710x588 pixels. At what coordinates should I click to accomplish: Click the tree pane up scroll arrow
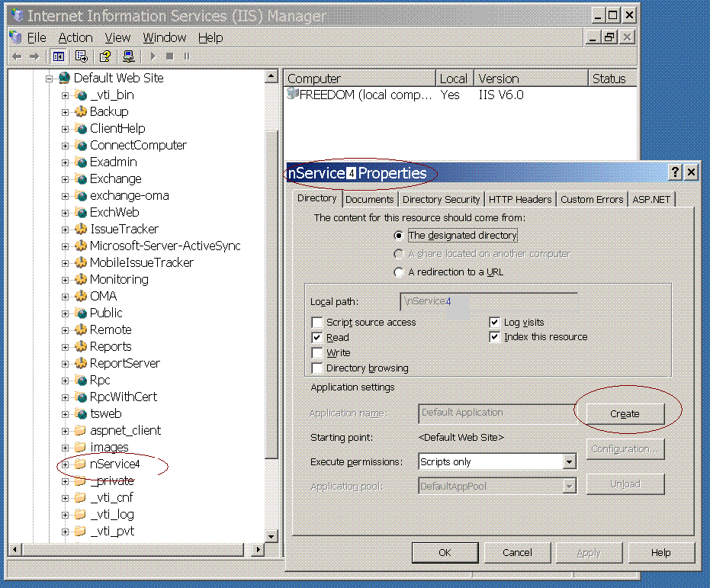pos(271,76)
